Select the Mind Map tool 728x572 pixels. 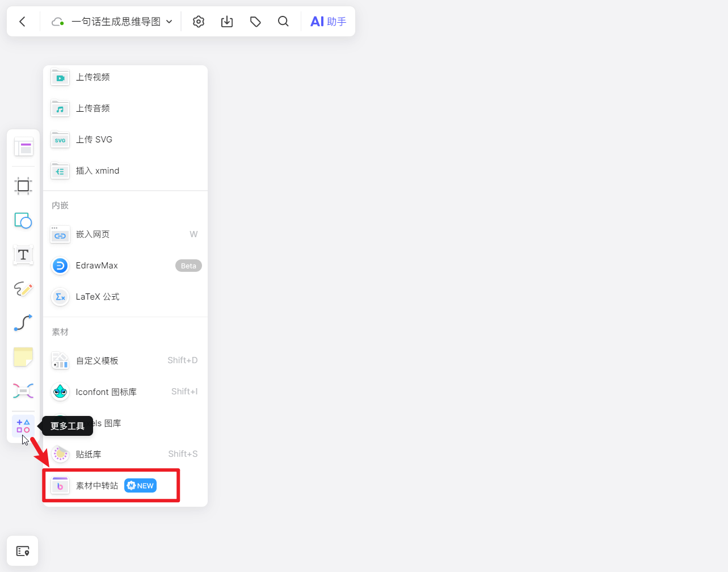click(23, 391)
